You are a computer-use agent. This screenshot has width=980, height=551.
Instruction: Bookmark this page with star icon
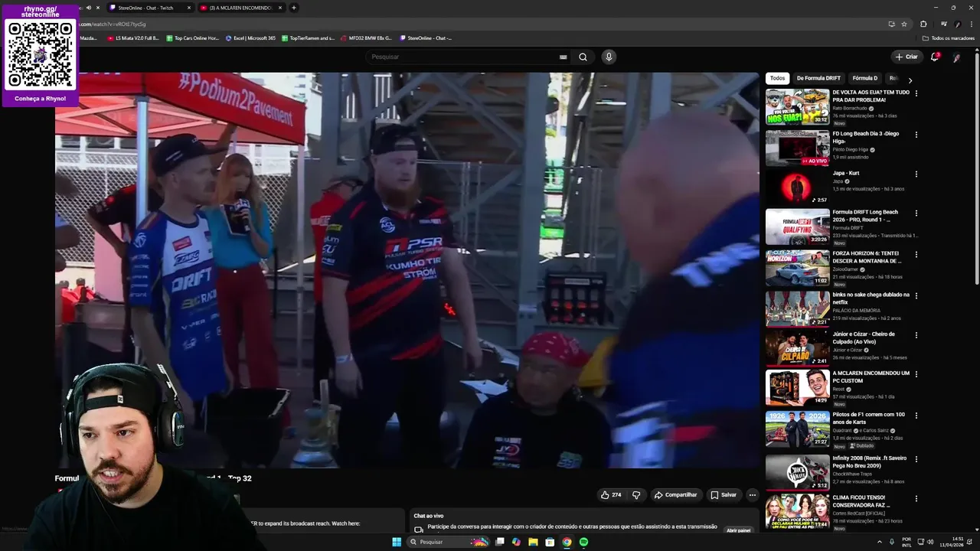coord(904,24)
